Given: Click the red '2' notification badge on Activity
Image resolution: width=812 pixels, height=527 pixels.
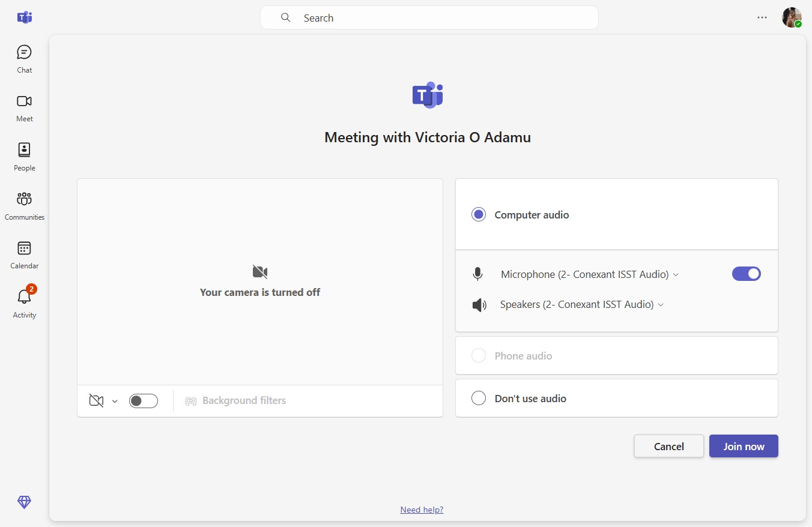Looking at the screenshot, I should [32, 289].
